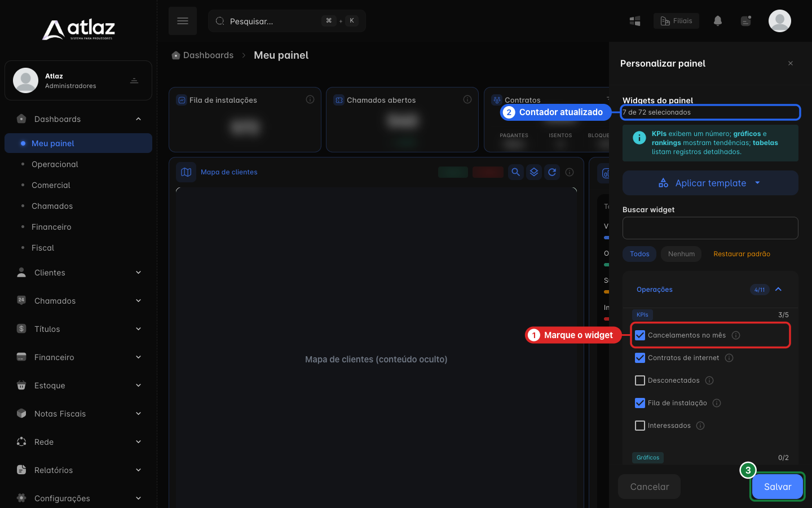This screenshot has width=812, height=508.
Task: Click the red map filter swatch
Action: pyautogui.click(x=488, y=172)
